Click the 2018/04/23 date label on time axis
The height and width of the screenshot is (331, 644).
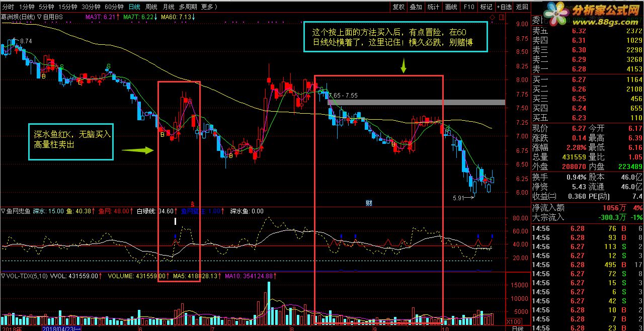[60, 328]
